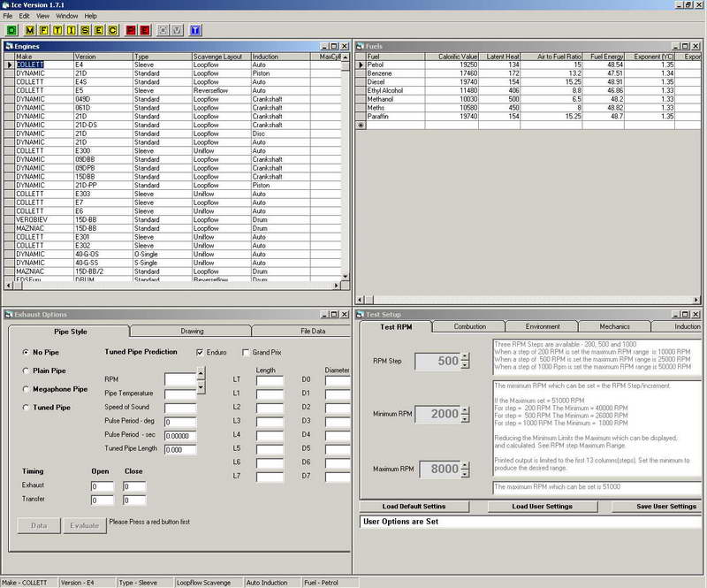
Task: Click the green D toolbar icon
Action: pos(11,29)
